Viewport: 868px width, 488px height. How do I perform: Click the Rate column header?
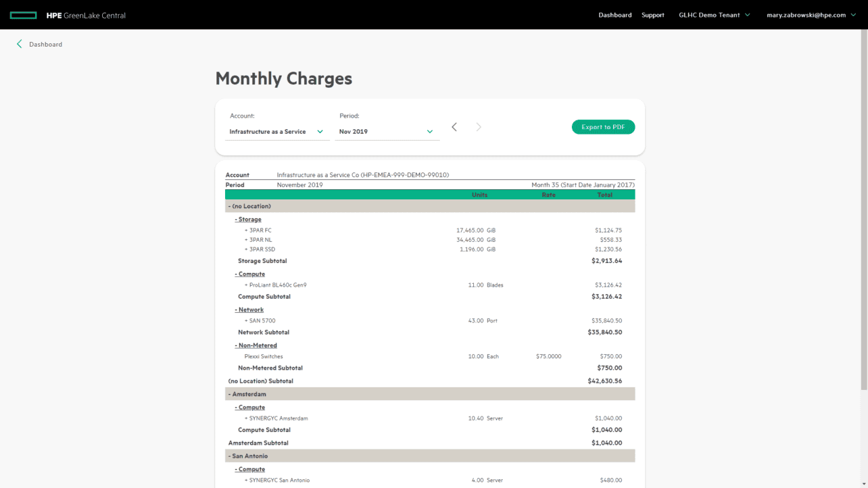[548, 195]
